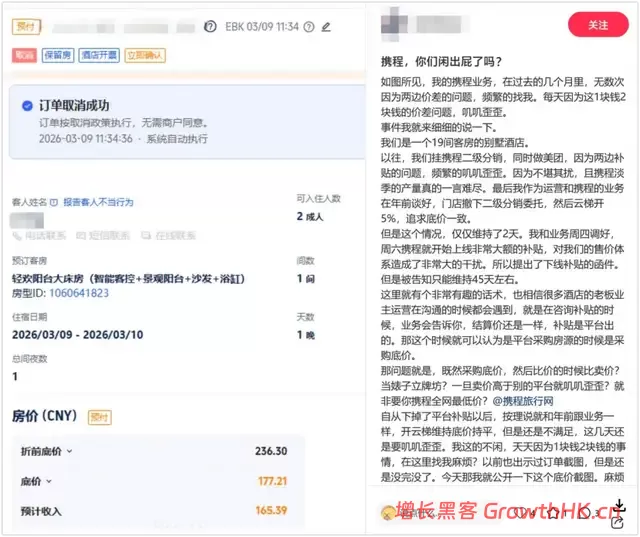Image resolution: width=640 pixels, height=537 pixels.
Task: Click the comment bubble icon in post footer
Action: [583, 513]
